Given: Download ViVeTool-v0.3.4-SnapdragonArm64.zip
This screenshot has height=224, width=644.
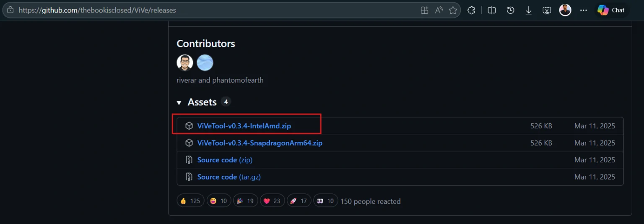Looking at the screenshot, I should coord(260,143).
